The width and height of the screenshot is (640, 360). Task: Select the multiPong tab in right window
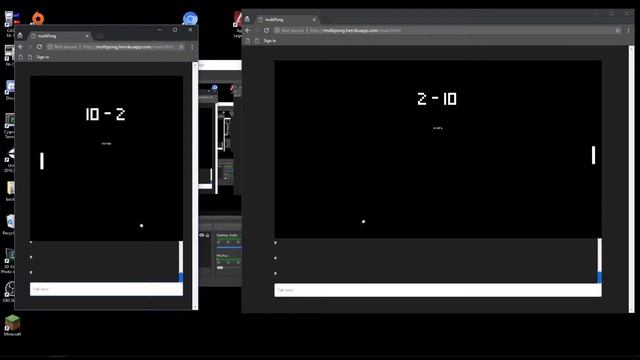[x=287, y=20]
